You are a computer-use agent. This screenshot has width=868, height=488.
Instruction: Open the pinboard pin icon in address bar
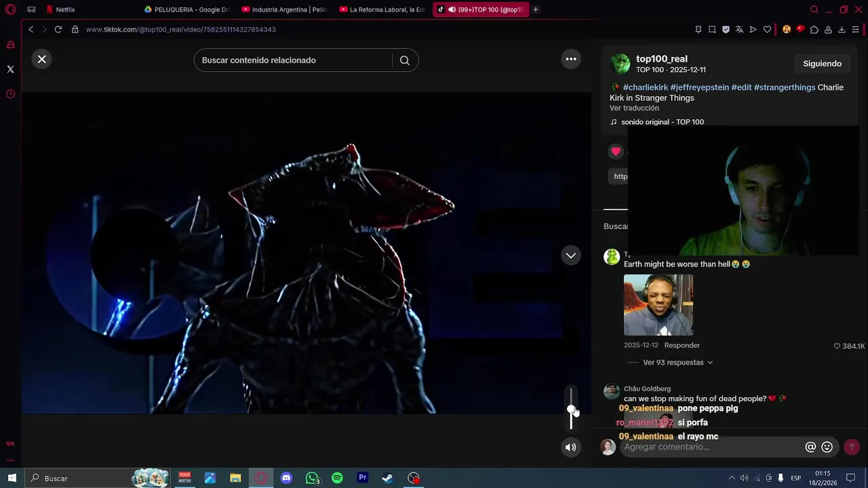(x=698, y=29)
